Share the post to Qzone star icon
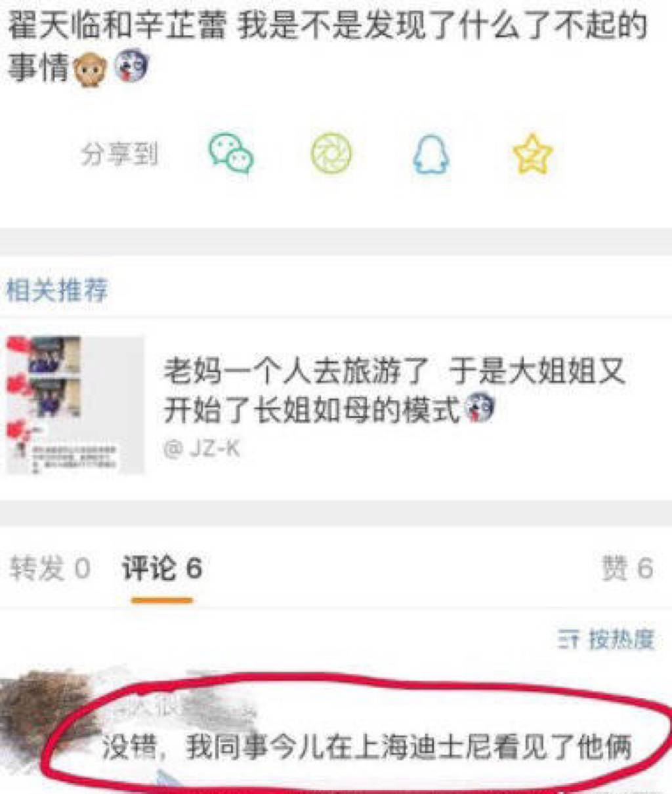672x794 pixels. [x=532, y=154]
